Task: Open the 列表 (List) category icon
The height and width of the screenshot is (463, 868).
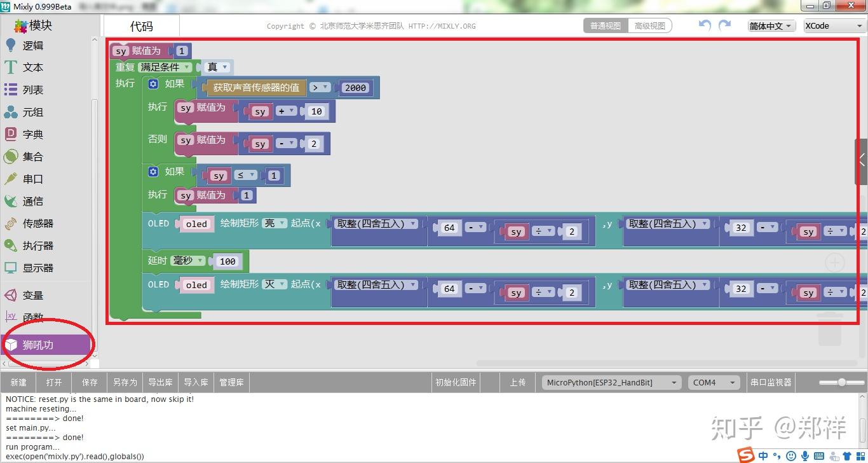Action: [x=11, y=90]
